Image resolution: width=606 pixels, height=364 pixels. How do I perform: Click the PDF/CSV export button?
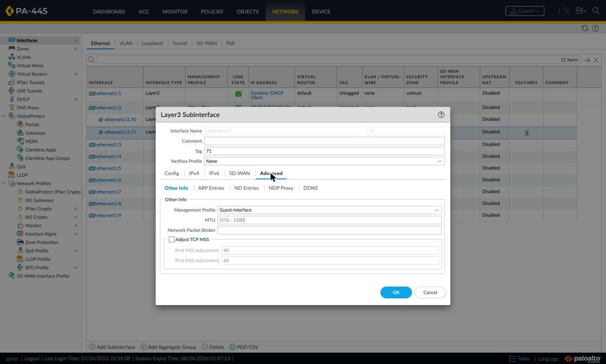(x=244, y=347)
